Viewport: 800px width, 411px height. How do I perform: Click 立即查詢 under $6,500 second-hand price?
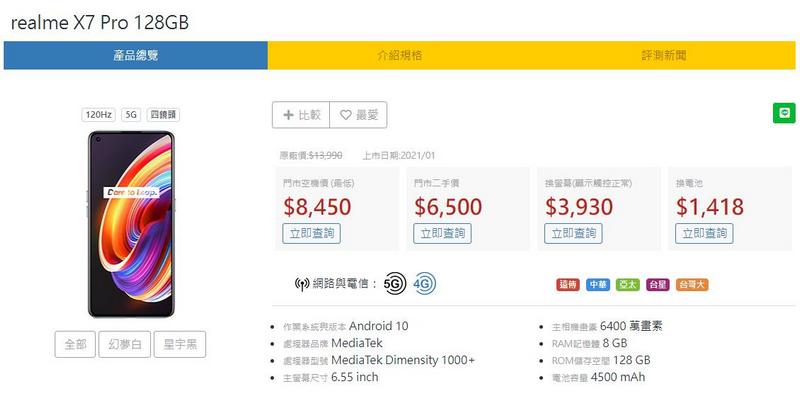pyautogui.click(x=442, y=234)
